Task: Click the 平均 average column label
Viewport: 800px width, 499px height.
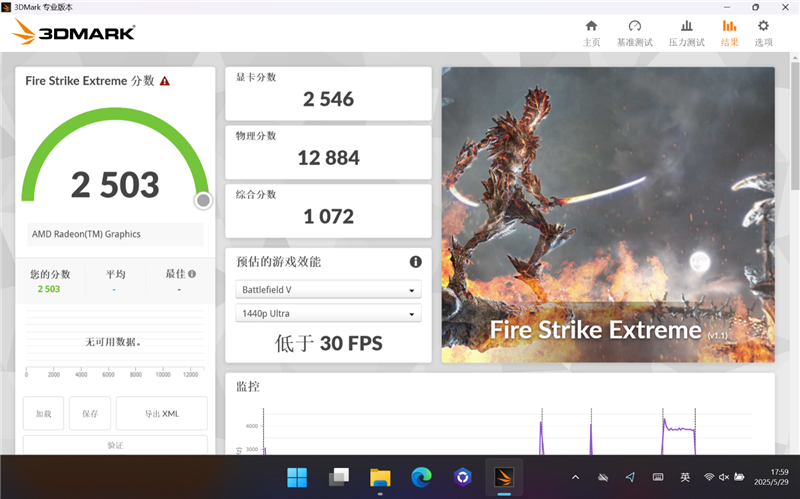Action: (x=115, y=274)
